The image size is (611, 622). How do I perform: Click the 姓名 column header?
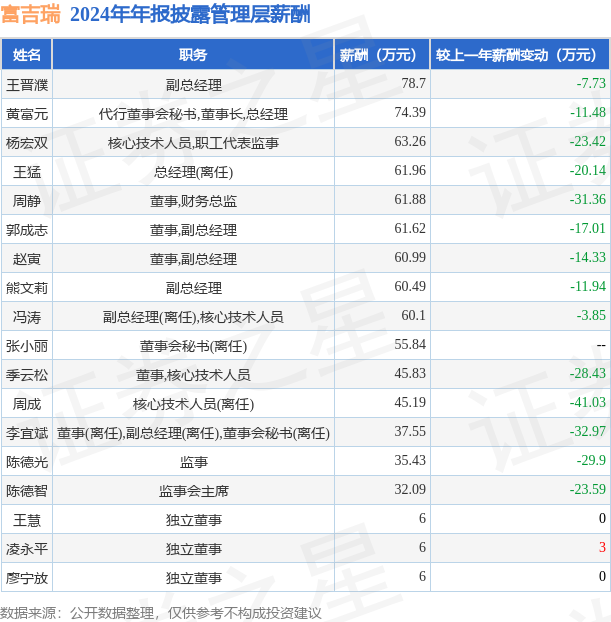click(x=27, y=54)
